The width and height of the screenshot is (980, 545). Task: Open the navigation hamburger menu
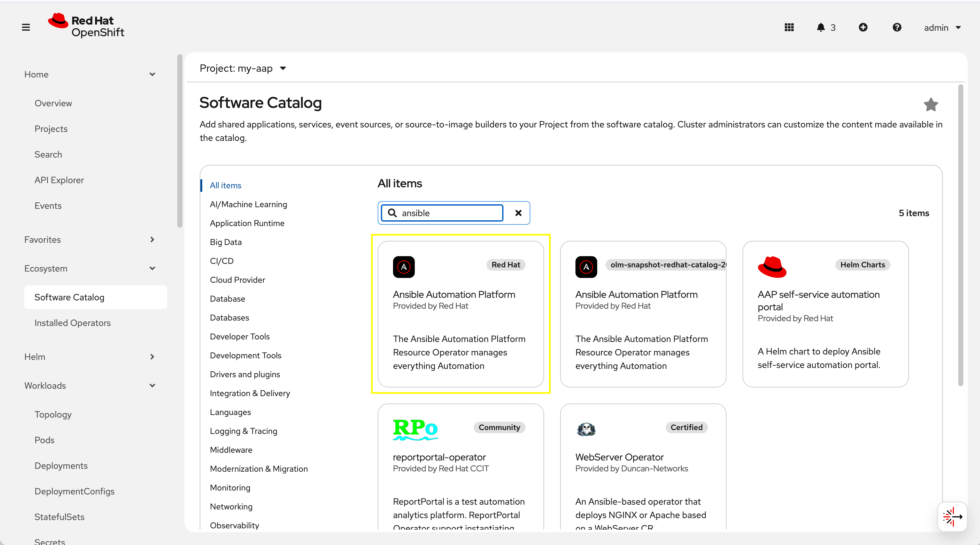tap(26, 27)
